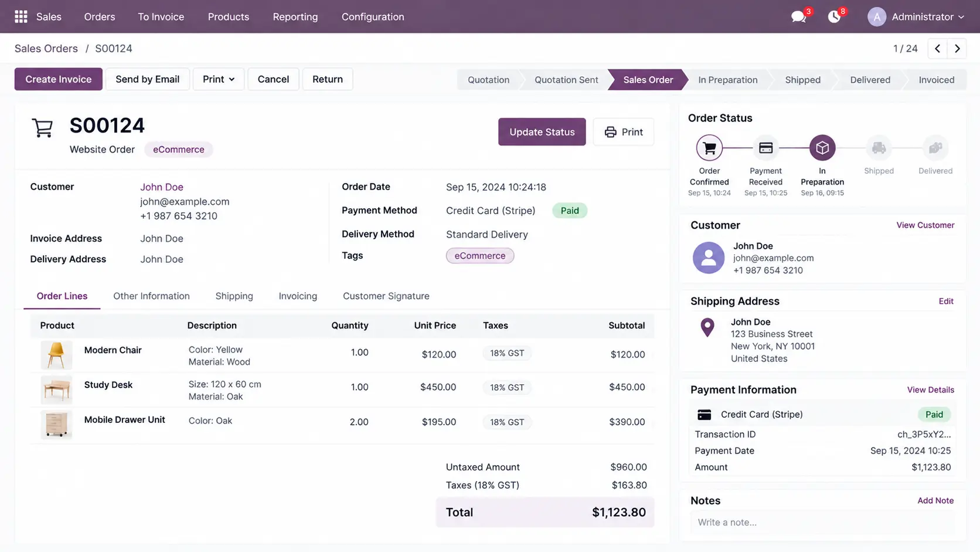
Task: Click John Doe's customer avatar icon
Action: 708,258
